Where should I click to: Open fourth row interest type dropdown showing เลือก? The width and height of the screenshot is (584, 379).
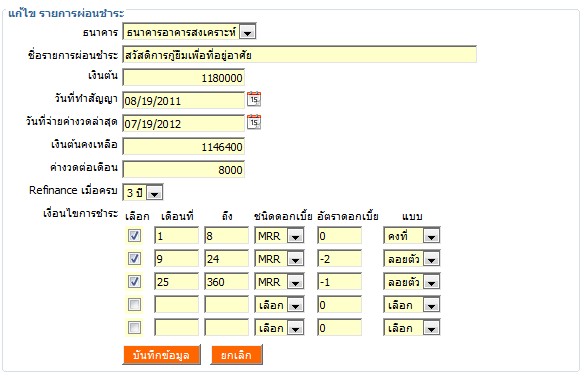(x=279, y=305)
